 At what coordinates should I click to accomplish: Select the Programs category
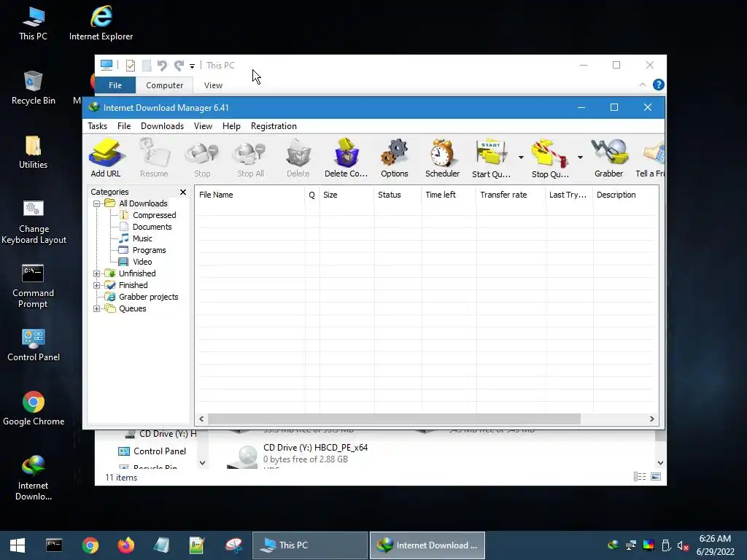coord(149,251)
